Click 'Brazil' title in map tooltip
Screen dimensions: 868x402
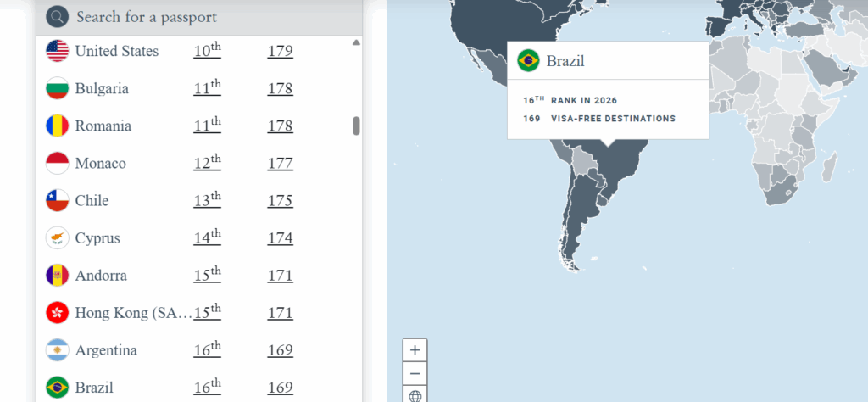point(565,61)
